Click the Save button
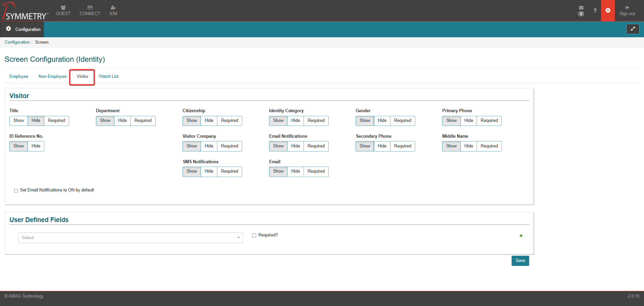Image resolution: width=644 pixels, height=306 pixels. coord(520,261)
